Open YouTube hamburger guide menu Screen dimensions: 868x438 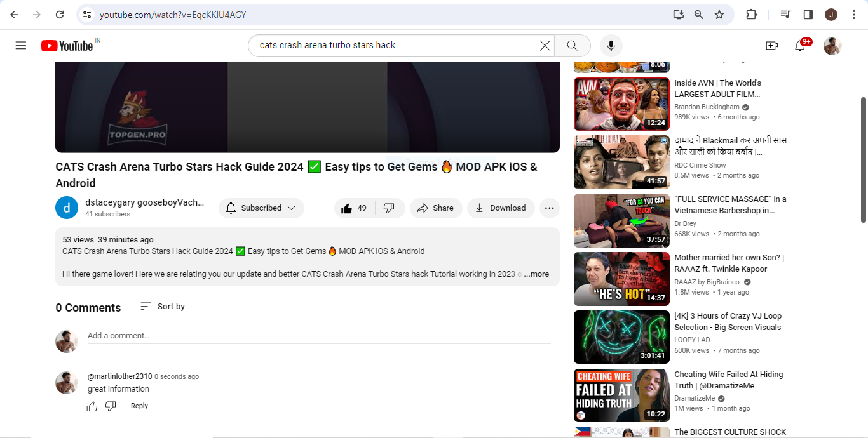(x=21, y=46)
